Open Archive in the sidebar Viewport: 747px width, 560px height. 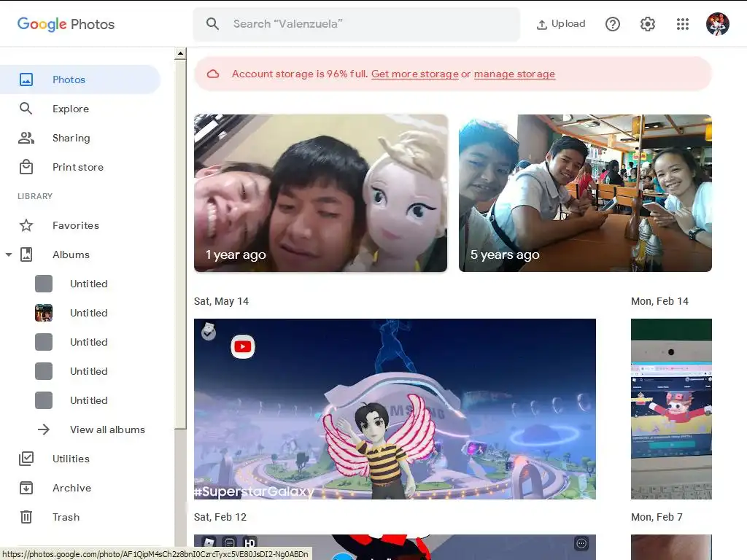pyautogui.click(x=80, y=488)
